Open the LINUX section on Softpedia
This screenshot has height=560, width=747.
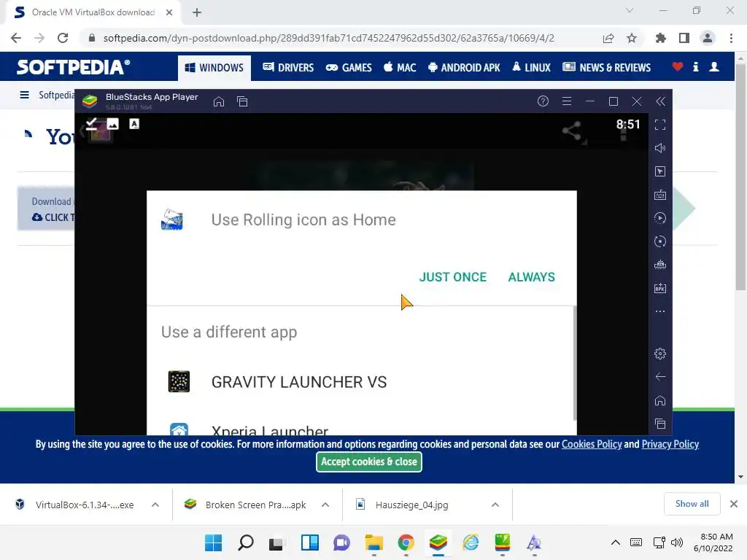coord(531,68)
